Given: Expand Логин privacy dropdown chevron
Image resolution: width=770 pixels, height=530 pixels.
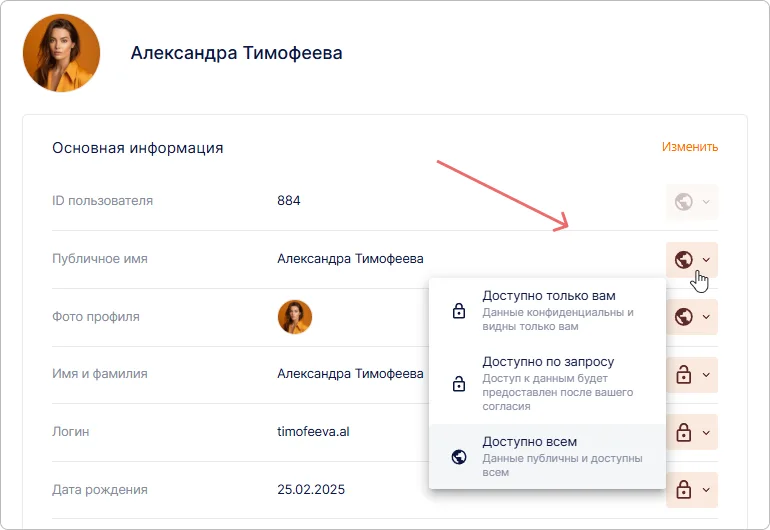Looking at the screenshot, I should point(706,433).
